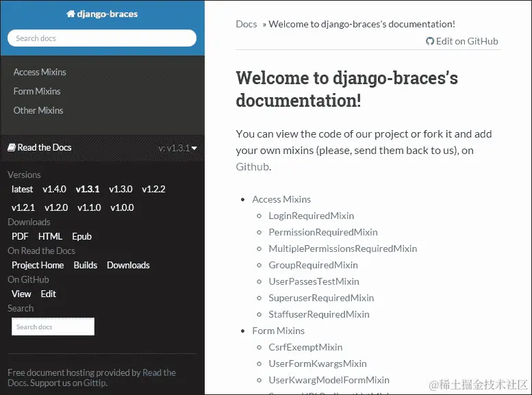Focus the lower Search docs box
Screen dimensions: 532x395
(53, 327)
